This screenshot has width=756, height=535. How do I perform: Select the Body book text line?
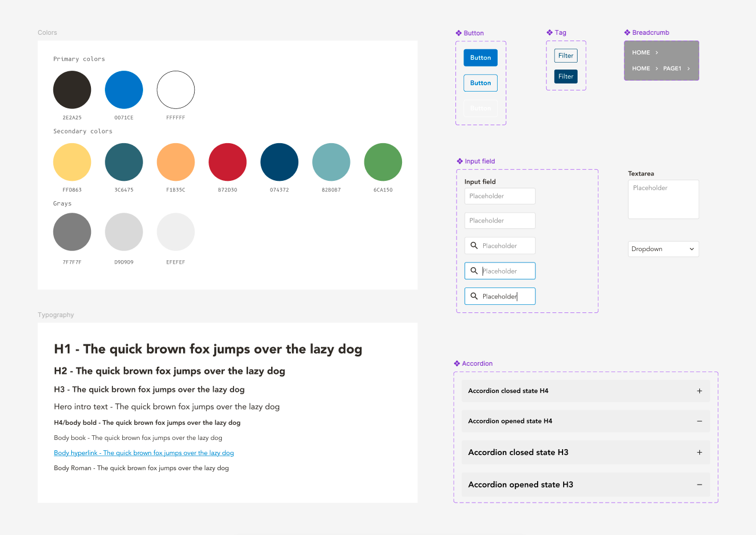point(138,438)
